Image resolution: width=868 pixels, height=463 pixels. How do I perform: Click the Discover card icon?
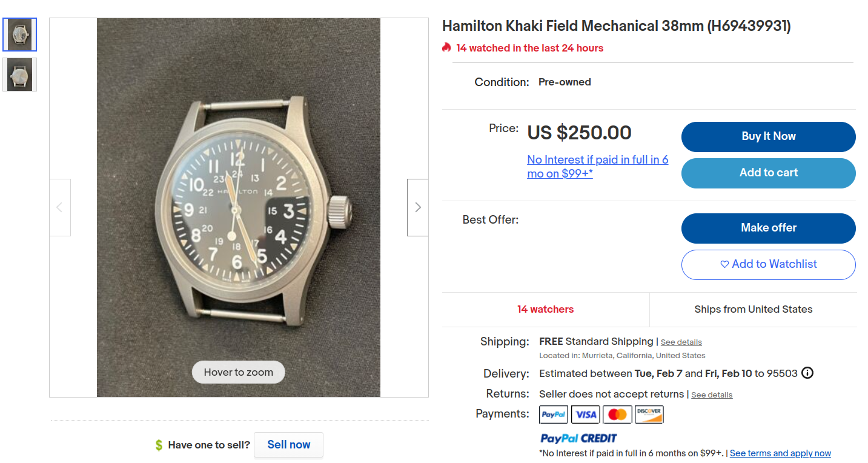[x=649, y=415]
